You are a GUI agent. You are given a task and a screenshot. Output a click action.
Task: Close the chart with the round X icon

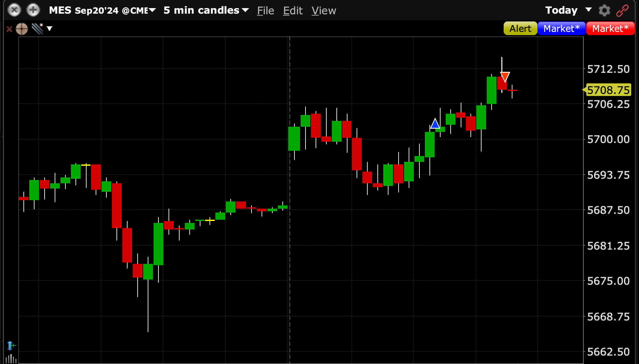pyautogui.click(x=14, y=10)
